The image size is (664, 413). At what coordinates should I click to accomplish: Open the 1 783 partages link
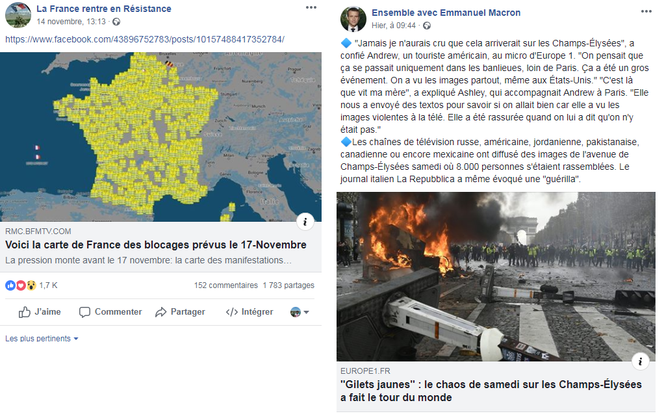pos(288,285)
